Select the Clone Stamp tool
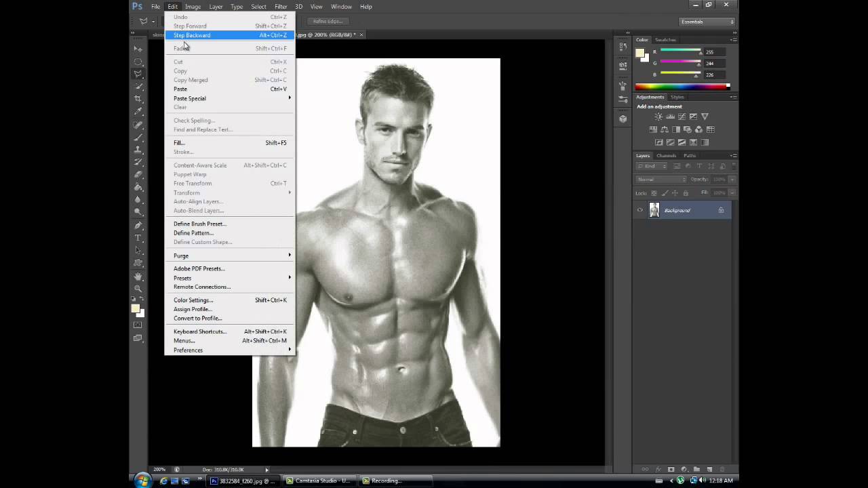 pos(138,149)
